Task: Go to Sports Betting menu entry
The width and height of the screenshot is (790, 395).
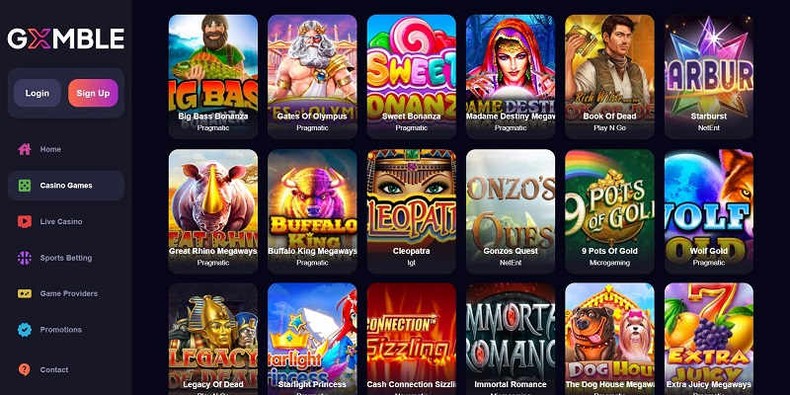Action: (66, 258)
